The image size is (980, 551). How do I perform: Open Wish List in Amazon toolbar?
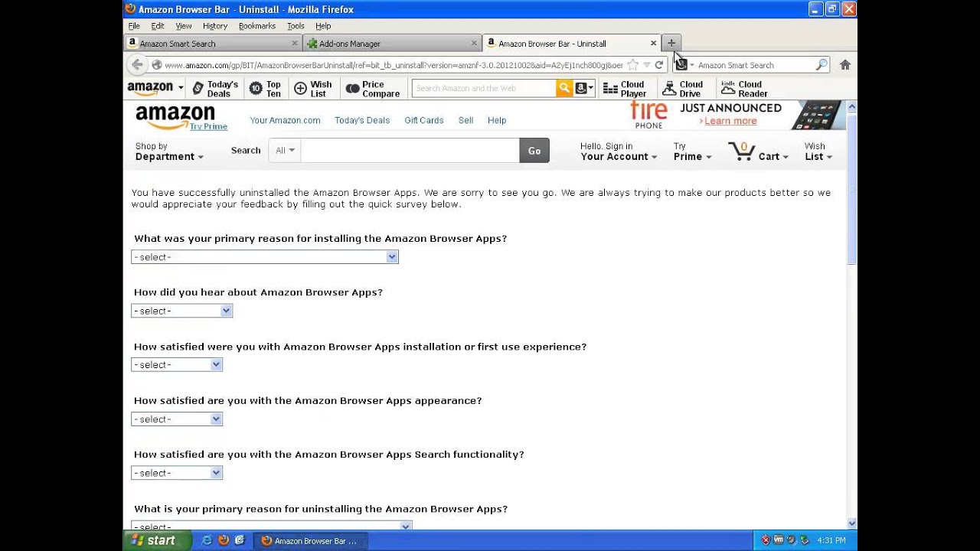pos(313,89)
